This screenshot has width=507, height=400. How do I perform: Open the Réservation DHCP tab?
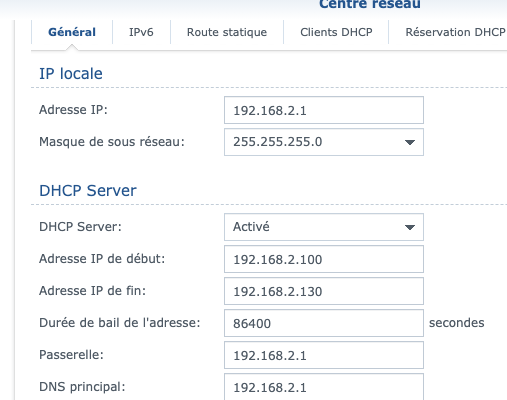tap(455, 32)
